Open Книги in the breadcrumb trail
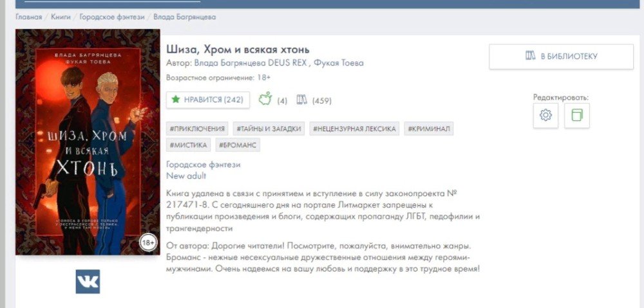This screenshot has height=308, width=644. tap(61, 17)
